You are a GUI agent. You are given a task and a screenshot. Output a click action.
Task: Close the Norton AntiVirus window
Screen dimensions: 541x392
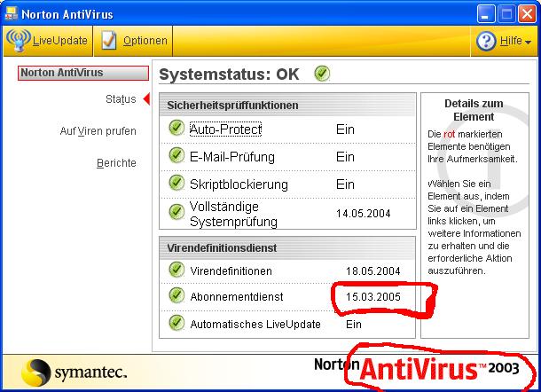click(x=528, y=14)
